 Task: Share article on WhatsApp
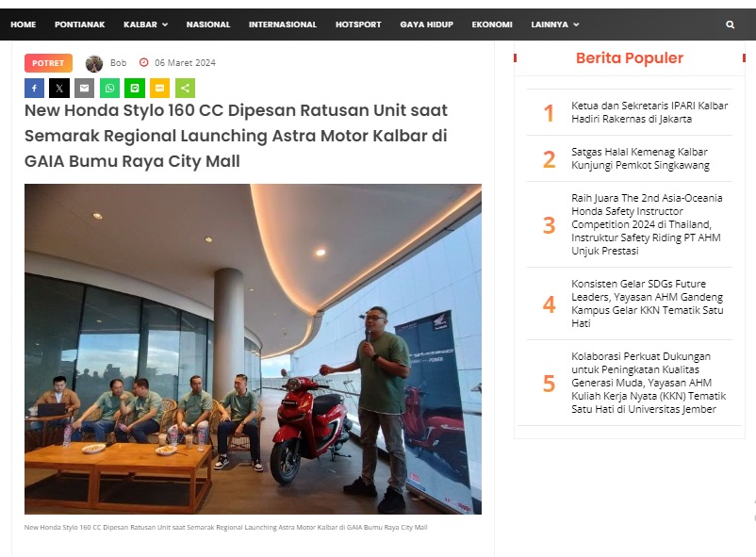[110, 89]
